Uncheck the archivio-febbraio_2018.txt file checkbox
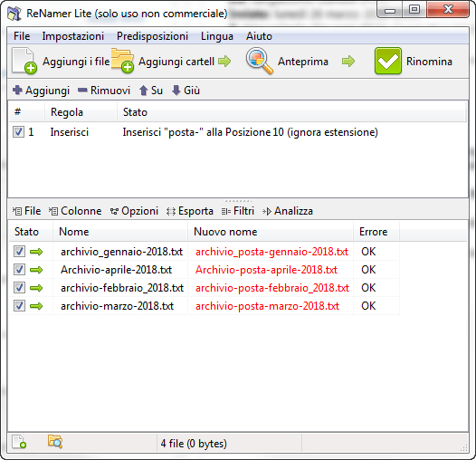Screen dimensions: 476x460 pyautogui.click(x=19, y=288)
